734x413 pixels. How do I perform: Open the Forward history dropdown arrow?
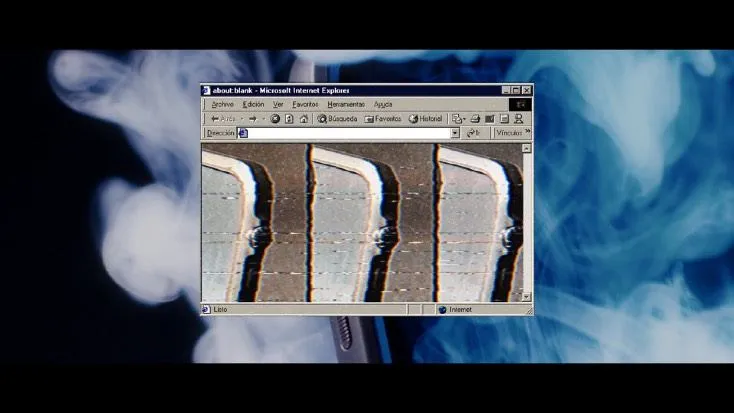(x=263, y=119)
